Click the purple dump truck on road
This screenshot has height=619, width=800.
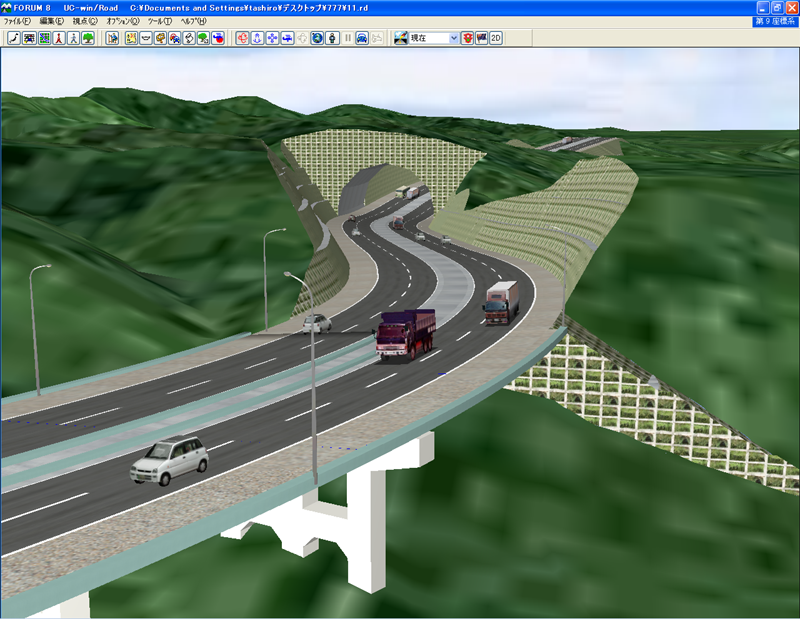point(406,335)
